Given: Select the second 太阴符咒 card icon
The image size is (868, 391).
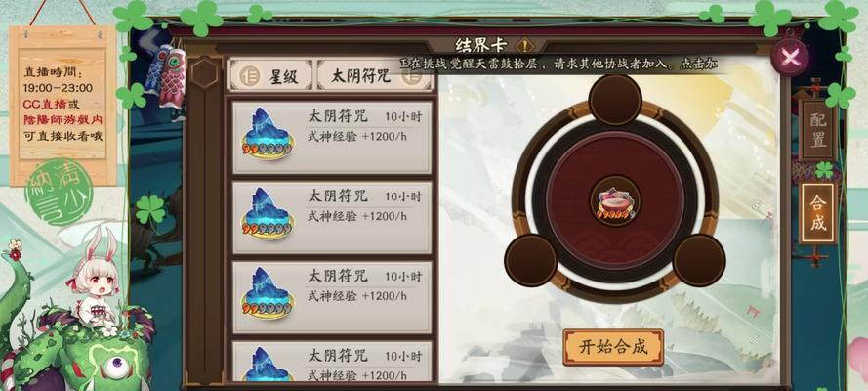Looking at the screenshot, I should point(268,214).
